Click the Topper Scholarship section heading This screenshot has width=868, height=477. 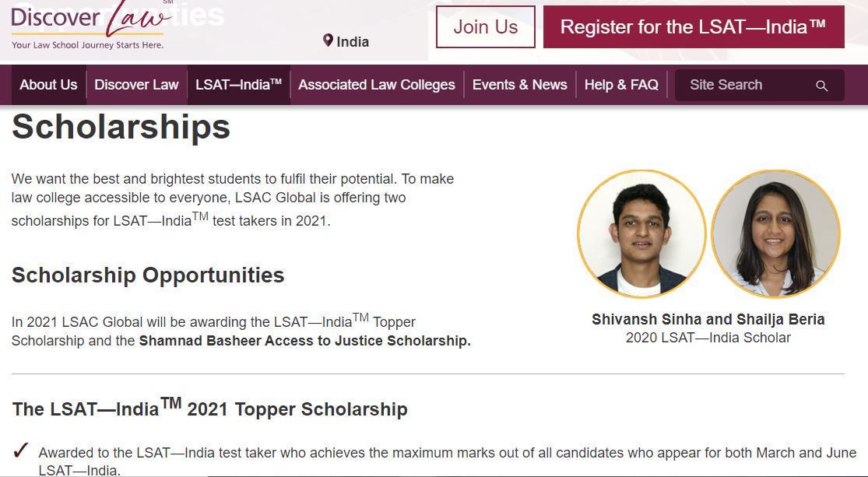click(x=210, y=407)
